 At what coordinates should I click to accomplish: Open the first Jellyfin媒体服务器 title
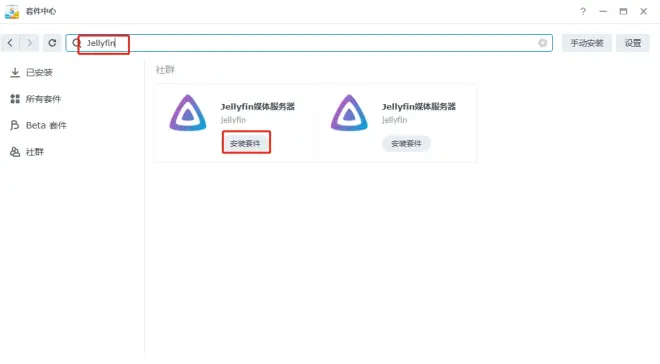258,106
